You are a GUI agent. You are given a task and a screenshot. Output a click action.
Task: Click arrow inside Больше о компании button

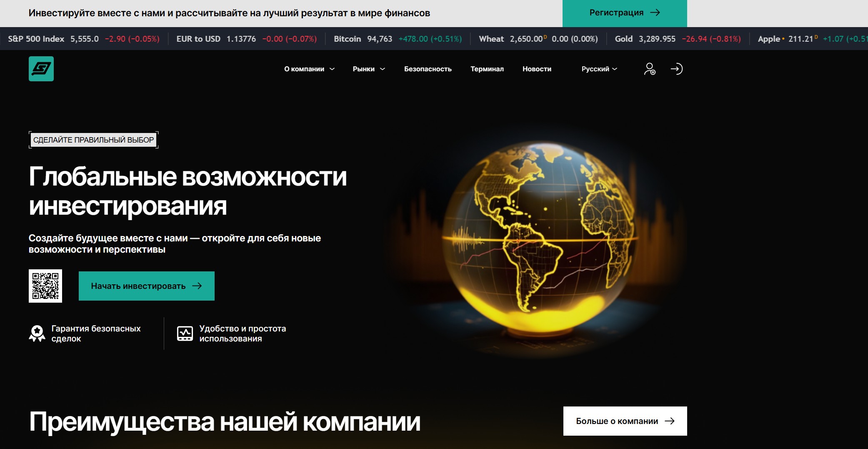tap(670, 421)
